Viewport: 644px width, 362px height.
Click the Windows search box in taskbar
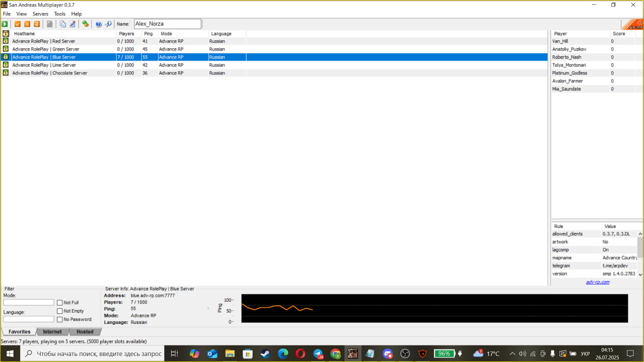[x=93, y=353]
